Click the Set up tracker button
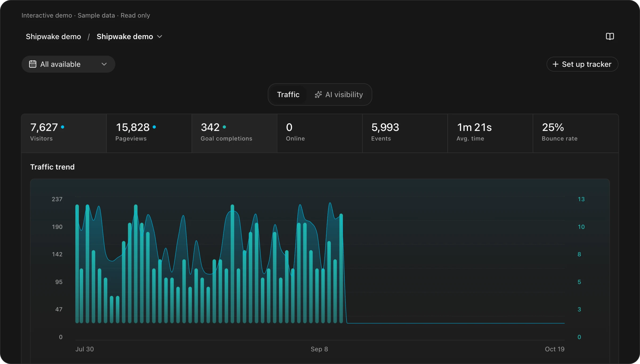Image resolution: width=640 pixels, height=364 pixels. point(582,64)
